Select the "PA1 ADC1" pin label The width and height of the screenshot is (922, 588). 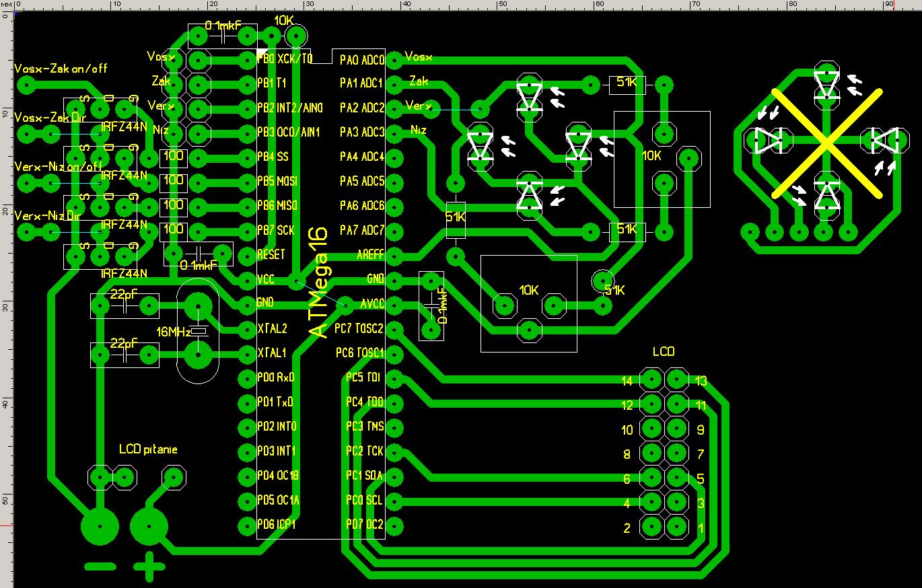[362, 83]
